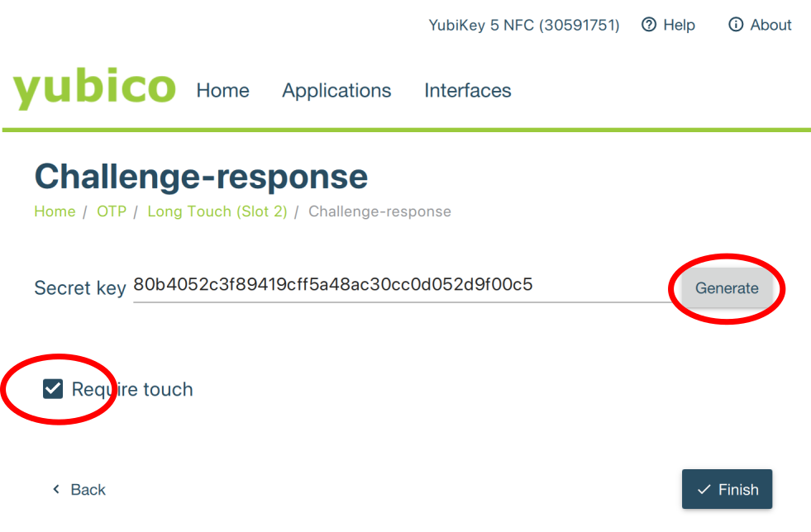Click the Help question mark icon
Screen dimensions: 811x532
coord(649,25)
